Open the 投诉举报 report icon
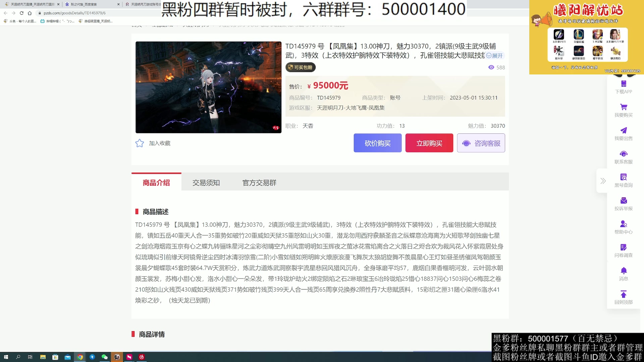Image resolution: width=644 pixels, height=362 pixels. [x=623, y=203]
